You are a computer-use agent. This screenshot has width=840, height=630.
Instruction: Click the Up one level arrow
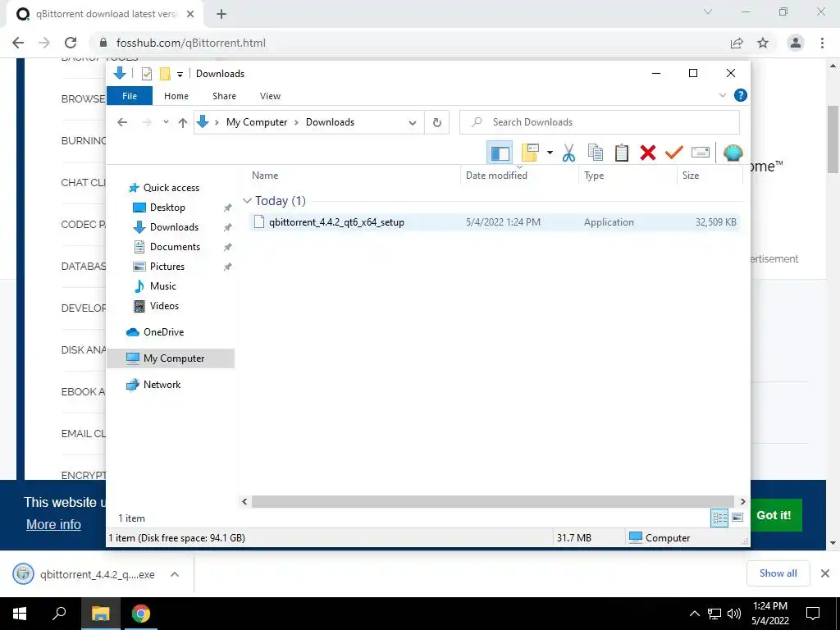click(183, 123)
